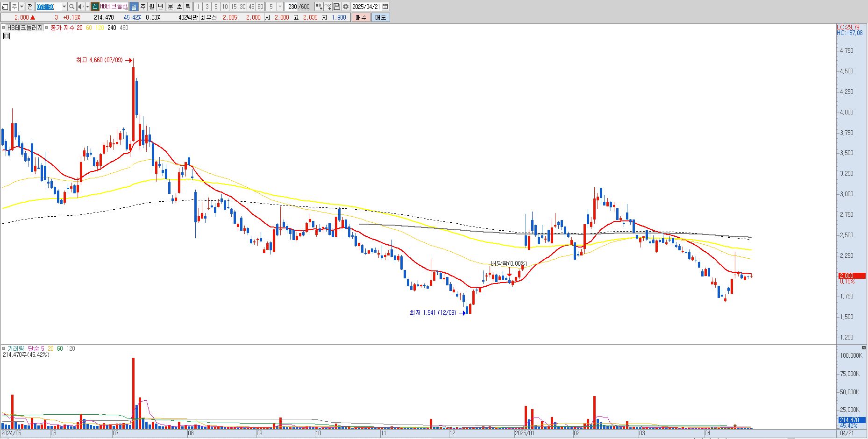
Task: Open the chart settings gear icon
Action: click(x=345, y=7)
